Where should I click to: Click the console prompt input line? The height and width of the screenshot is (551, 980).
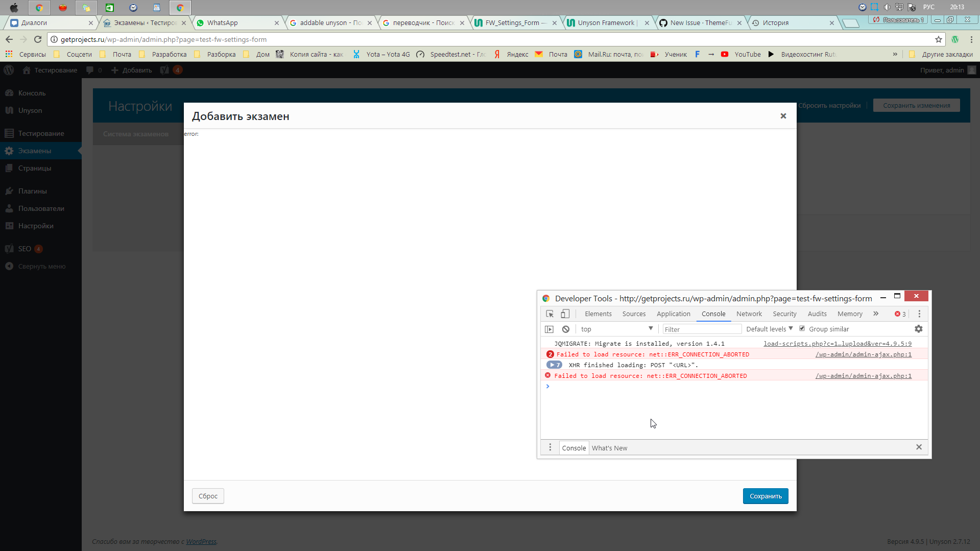[735, 386]
